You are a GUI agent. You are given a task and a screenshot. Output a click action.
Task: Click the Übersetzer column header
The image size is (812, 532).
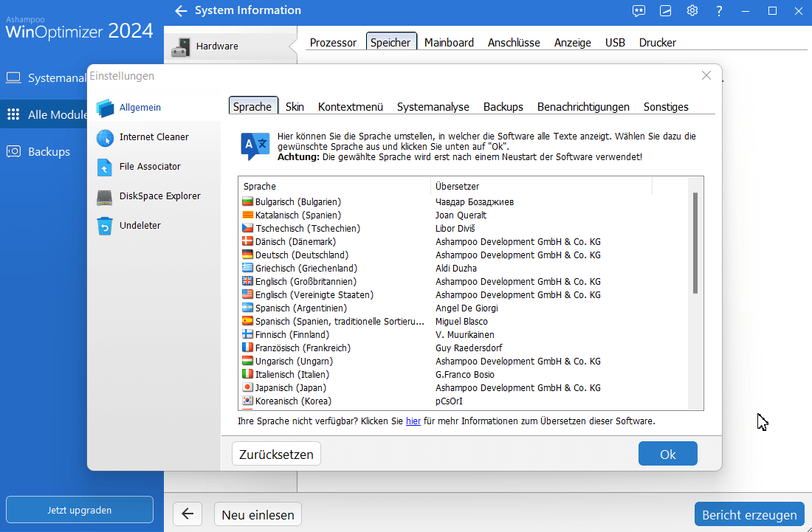pyautogui.click(x=542, y=186)
